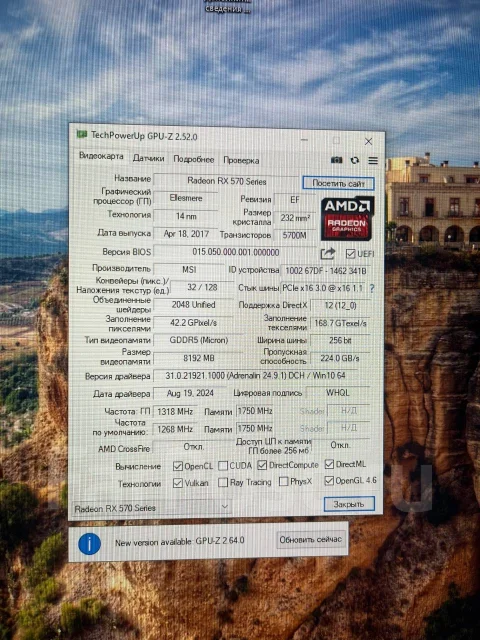Click the Название field showing Radeon RX 570 Series
The width and height of the screenshot is (480, 640).
pos(226,181)
